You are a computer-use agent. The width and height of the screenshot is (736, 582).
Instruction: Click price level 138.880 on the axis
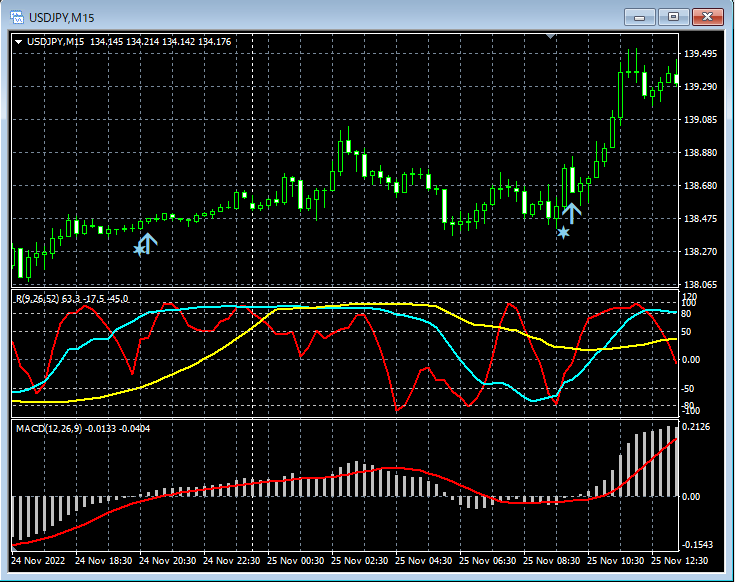tap(700, 153)
